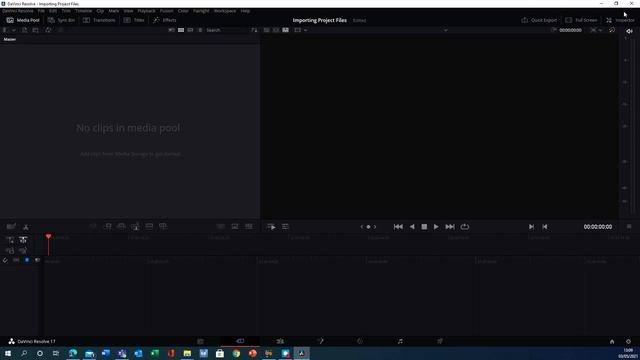Go to the last frame
The width and height of the screenshot is (640, 360).
[450, 227]
